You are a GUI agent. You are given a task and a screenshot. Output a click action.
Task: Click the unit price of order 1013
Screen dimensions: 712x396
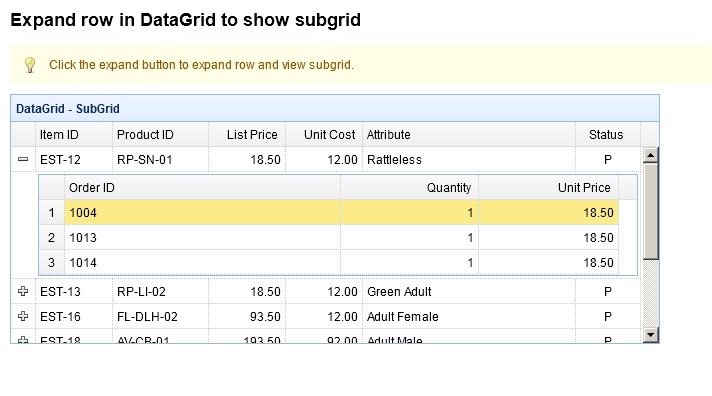point(549,238)
